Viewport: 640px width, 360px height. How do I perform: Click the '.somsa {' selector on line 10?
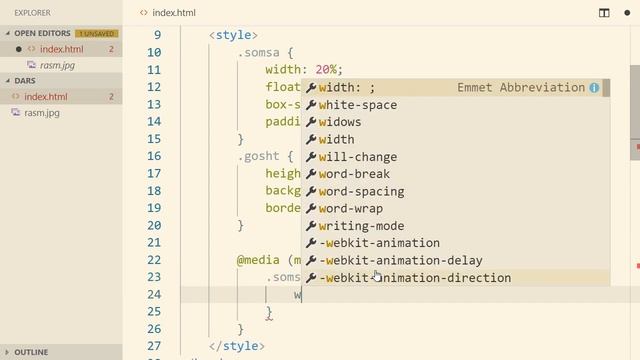point(265,53)
